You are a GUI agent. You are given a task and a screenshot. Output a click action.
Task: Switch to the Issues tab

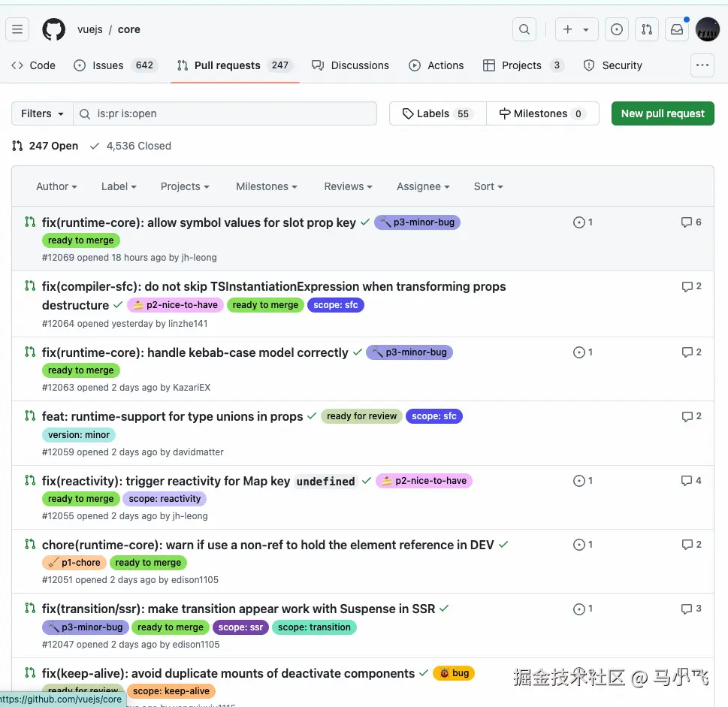tap(116, 65)
